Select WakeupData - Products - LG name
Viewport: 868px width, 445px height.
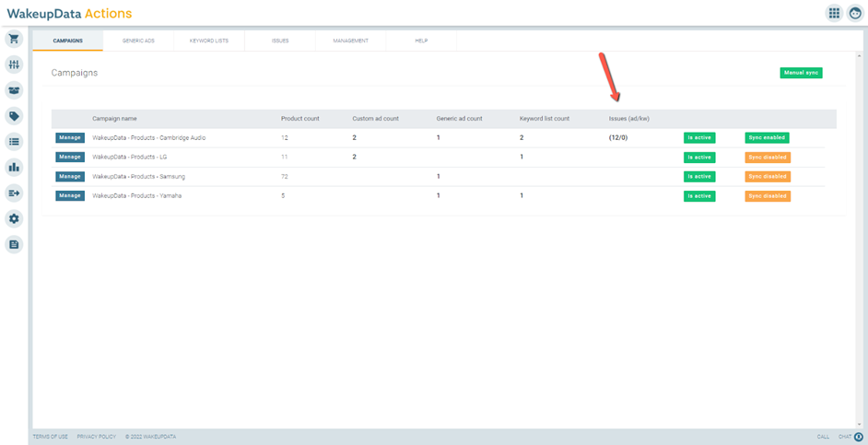[130, 158]
